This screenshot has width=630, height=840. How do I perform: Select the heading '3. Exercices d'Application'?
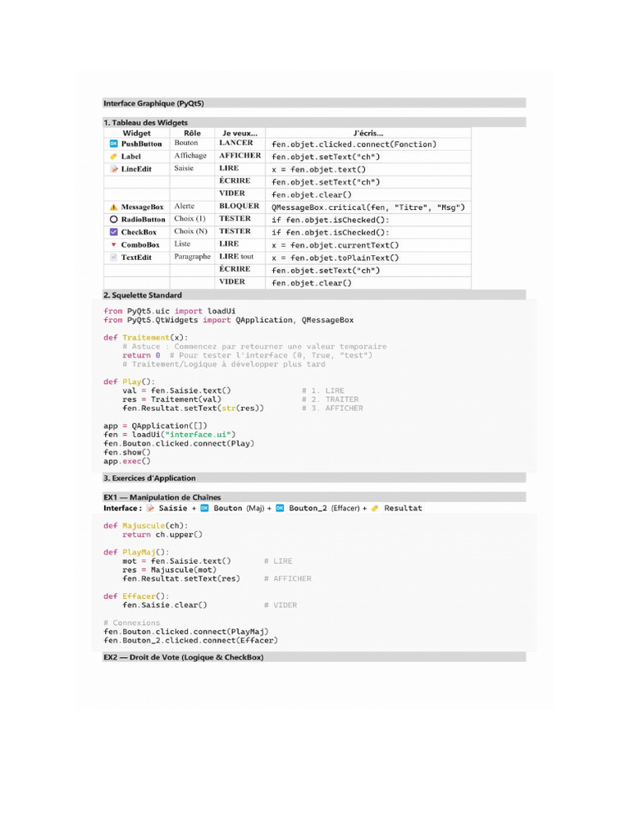coord(149,478)
